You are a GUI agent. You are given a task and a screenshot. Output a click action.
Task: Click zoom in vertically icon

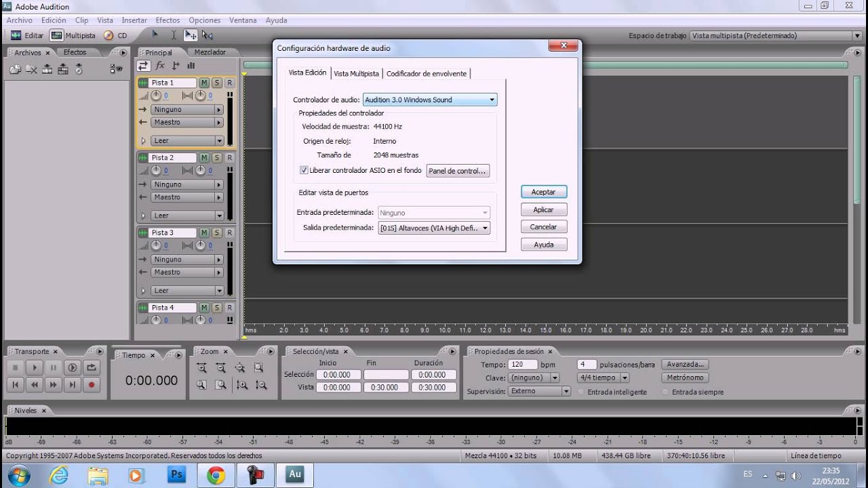[242, 384]
